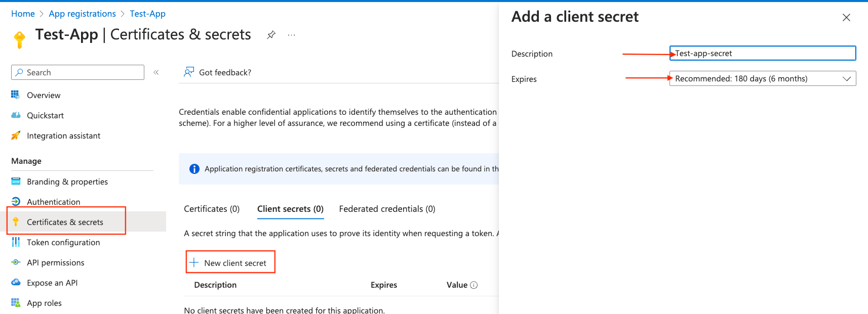This screenshot has height=314, width=868.
Task: Click the Got feedback person icon
Action: [x=189, y=72]
